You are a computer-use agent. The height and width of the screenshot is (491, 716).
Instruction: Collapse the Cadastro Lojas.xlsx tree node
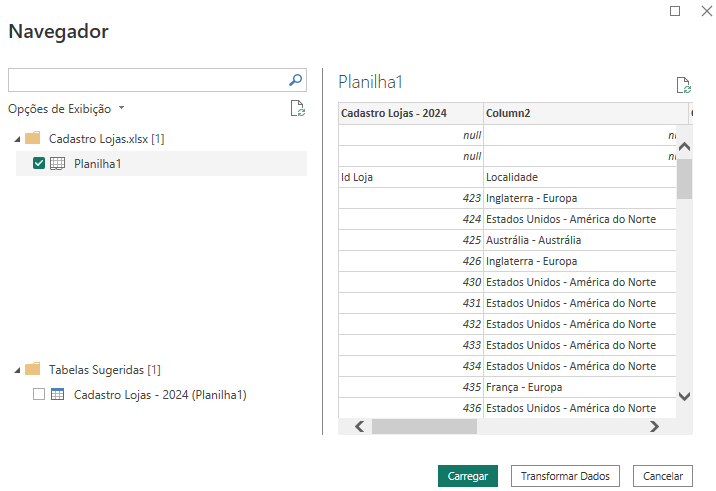tap(17, 139)
